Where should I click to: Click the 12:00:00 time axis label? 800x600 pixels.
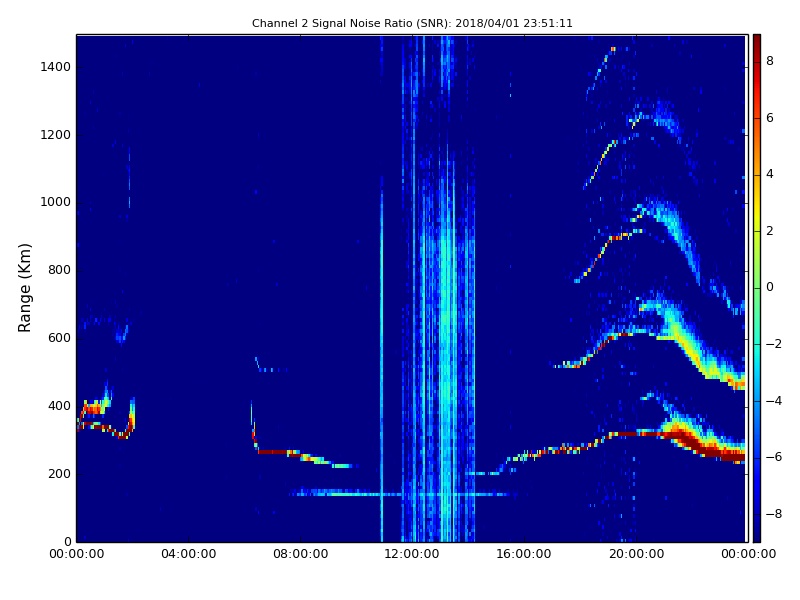pos(412,554)
